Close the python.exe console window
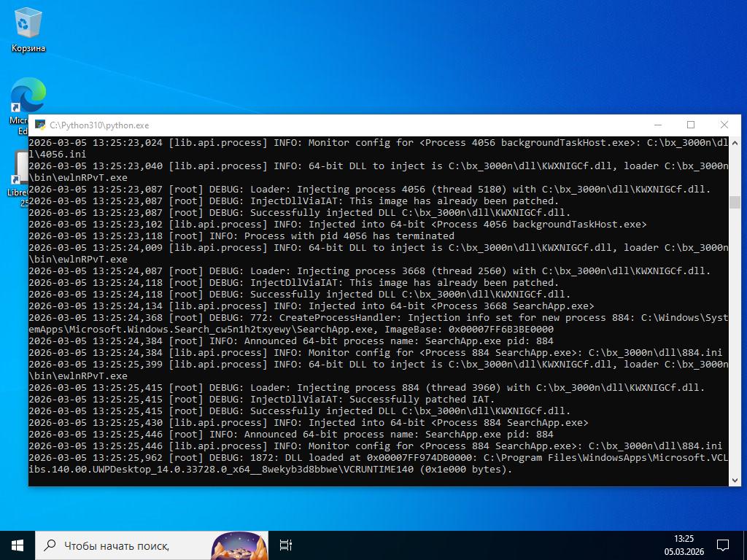Viewport: 747px width, 560px height. (x=724, y=125)
